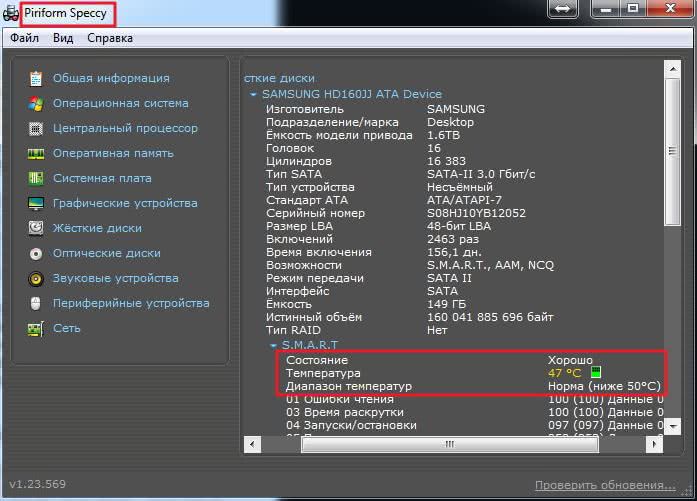Open Периферийные устройства section
Image resolution: width=697 pixels, height=501 pixels.
click(x=131, y=303)
